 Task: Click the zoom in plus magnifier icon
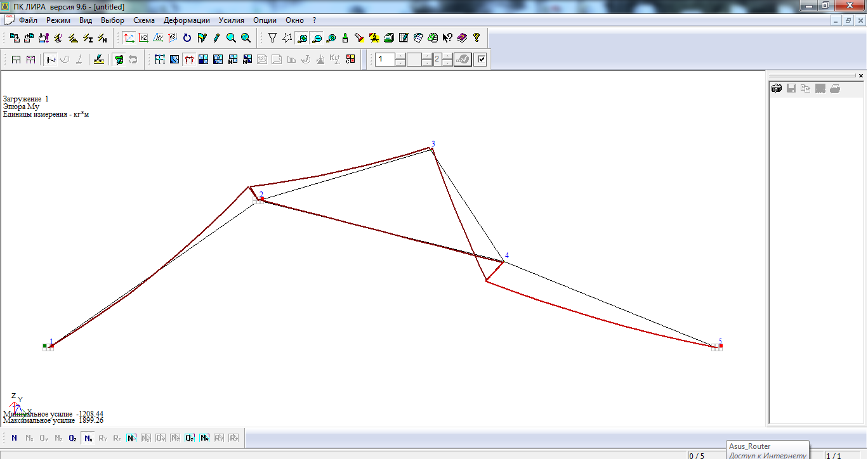(x=303, y=38)
